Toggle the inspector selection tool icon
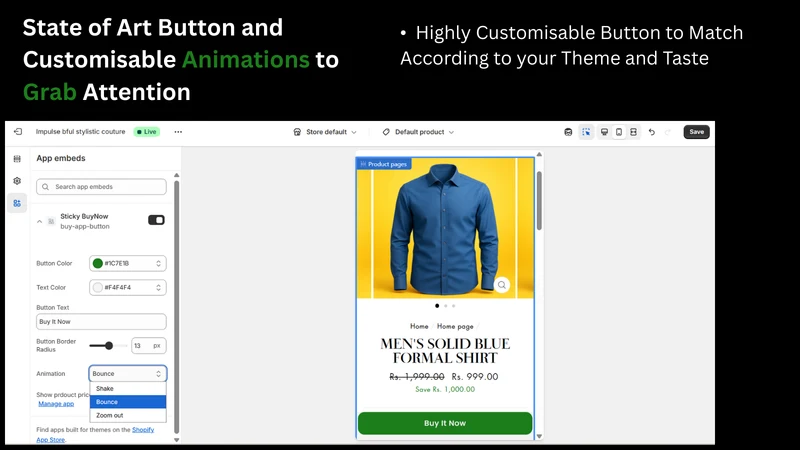This screenshot has width=800, height=450. [586, 132]
